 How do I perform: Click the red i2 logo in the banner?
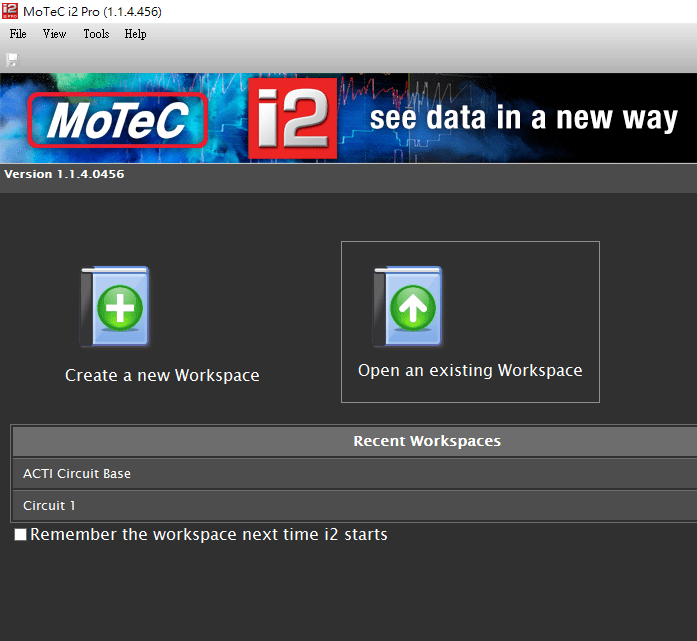click(292, 120)
